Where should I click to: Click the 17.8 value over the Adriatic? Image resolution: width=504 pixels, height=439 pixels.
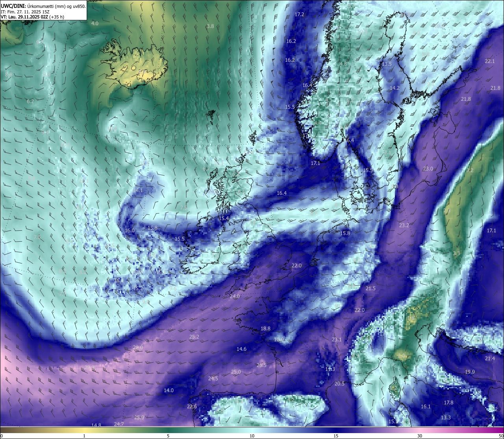(448, 403)
